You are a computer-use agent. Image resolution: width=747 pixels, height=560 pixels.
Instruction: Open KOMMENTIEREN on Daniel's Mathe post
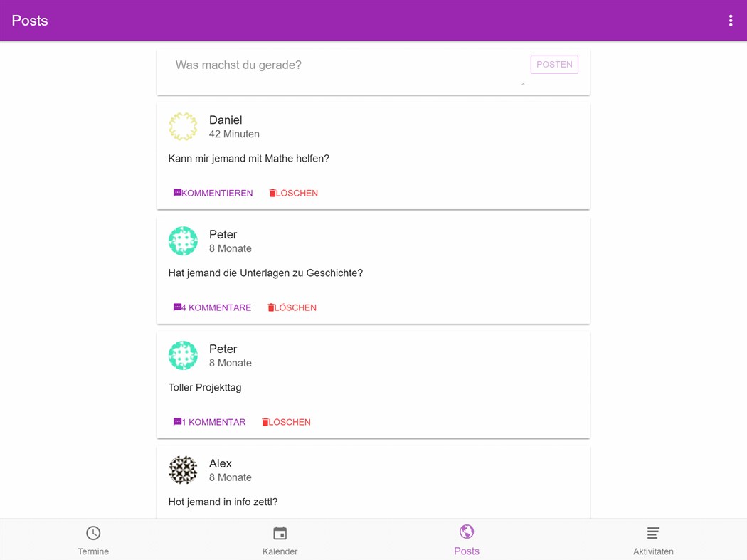click(213, 193)
